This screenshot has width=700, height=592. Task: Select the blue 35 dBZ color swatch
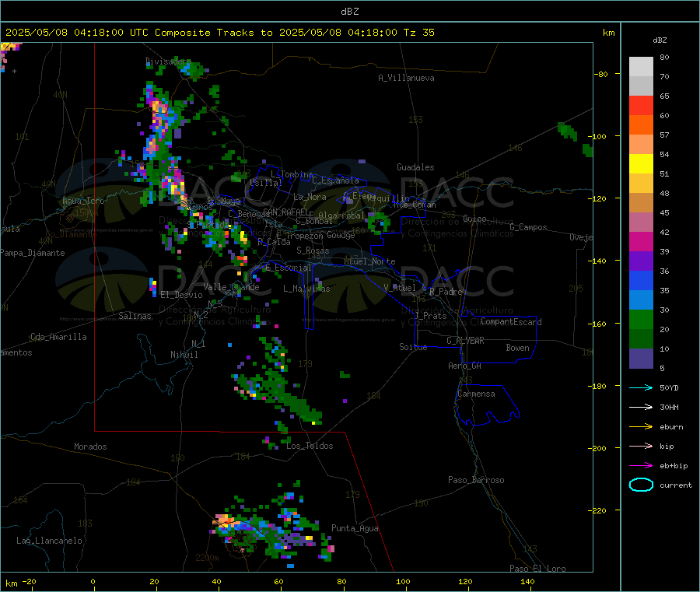point(641,281)
